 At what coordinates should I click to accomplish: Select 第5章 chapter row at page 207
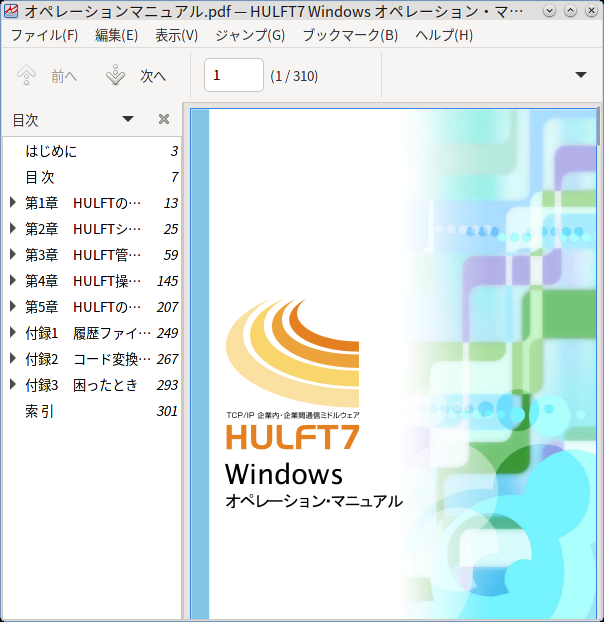pos(91,307)
